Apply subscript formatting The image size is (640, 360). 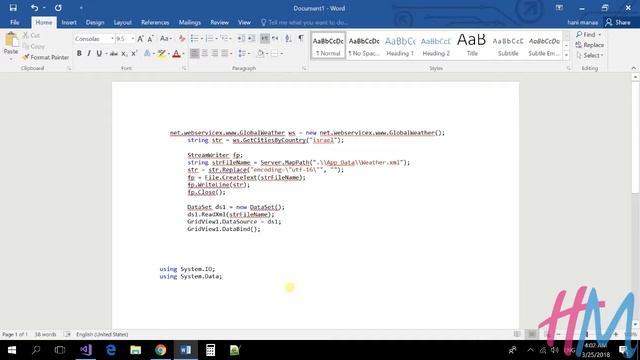pyautogui.click(x=124, y=53)
